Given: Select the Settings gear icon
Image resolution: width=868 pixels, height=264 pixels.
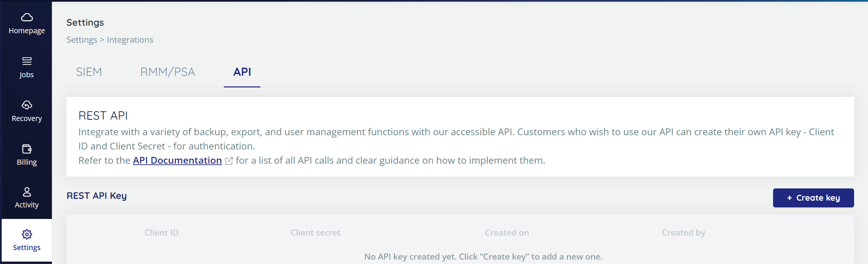Looking at the screenshot, I should (27, 234).
